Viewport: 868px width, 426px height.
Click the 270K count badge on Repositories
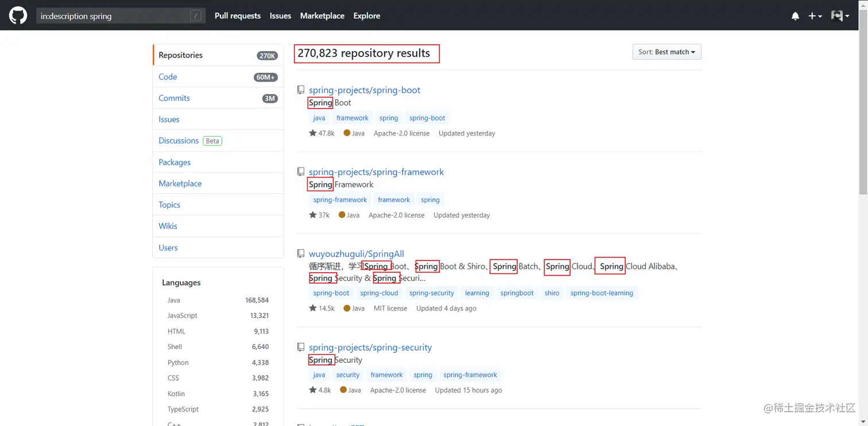click(x=267, y=56)
